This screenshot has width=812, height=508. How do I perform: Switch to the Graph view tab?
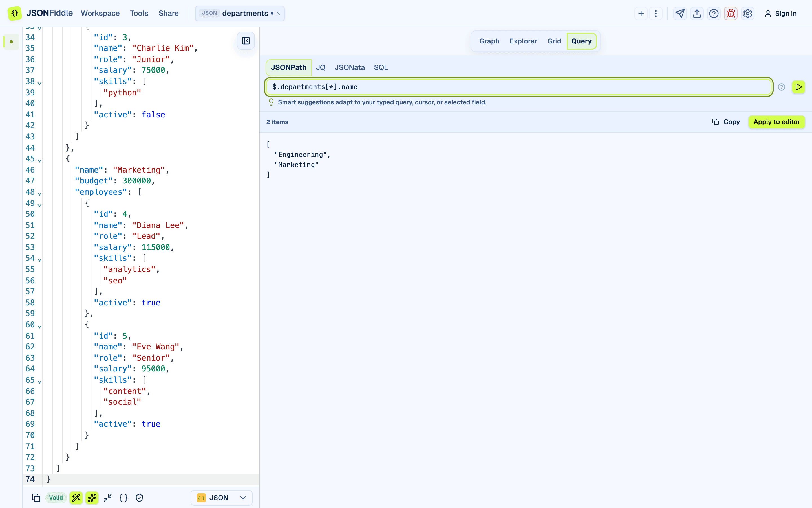click(489, 41)
